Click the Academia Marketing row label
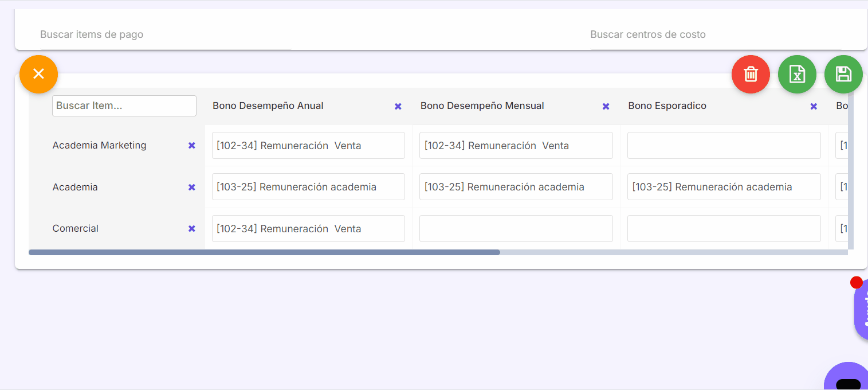Screen dimensions: 868x390 pos(99,145)
